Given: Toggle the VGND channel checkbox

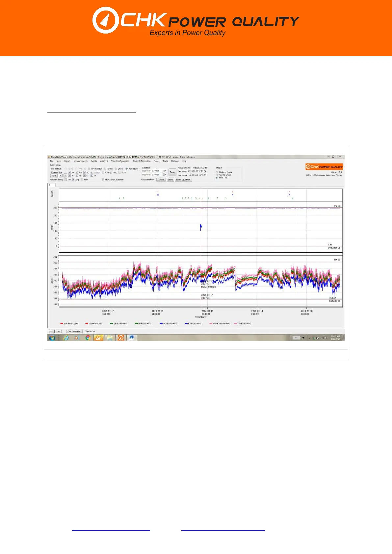Looking at the screenshot, I should [x=92, y=172].
